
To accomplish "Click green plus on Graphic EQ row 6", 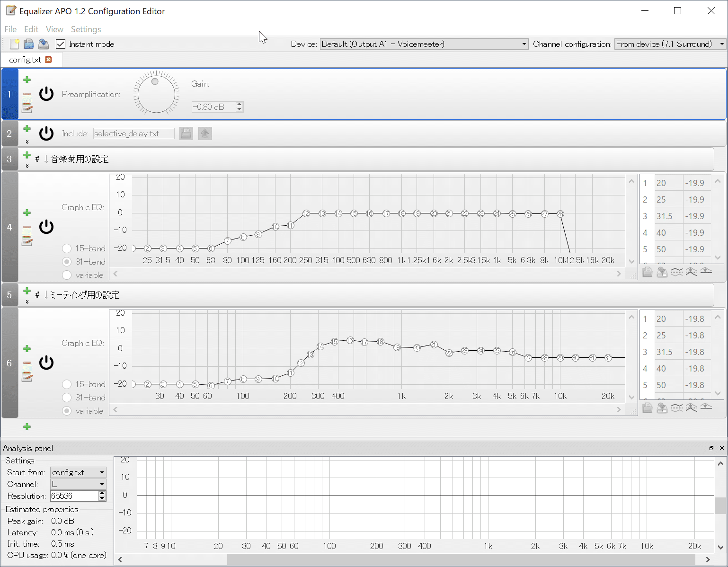I will (27, 348).
